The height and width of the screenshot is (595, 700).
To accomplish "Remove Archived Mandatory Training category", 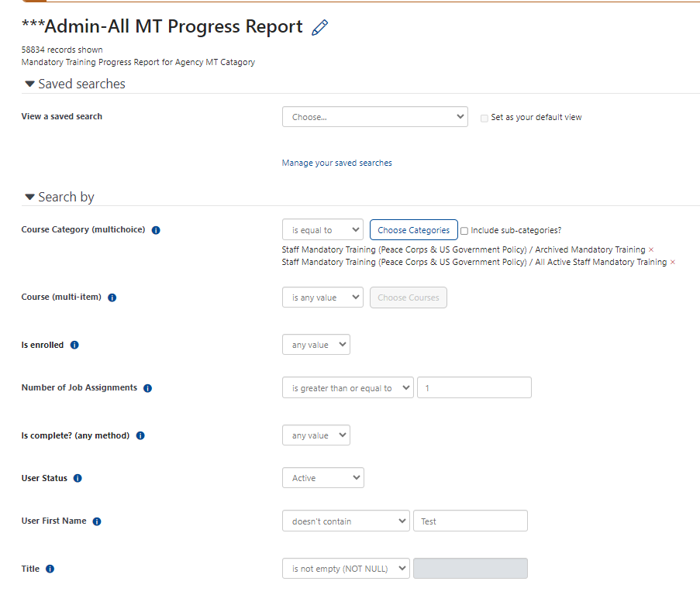I will pyautogui.click(x=651, y=249).
